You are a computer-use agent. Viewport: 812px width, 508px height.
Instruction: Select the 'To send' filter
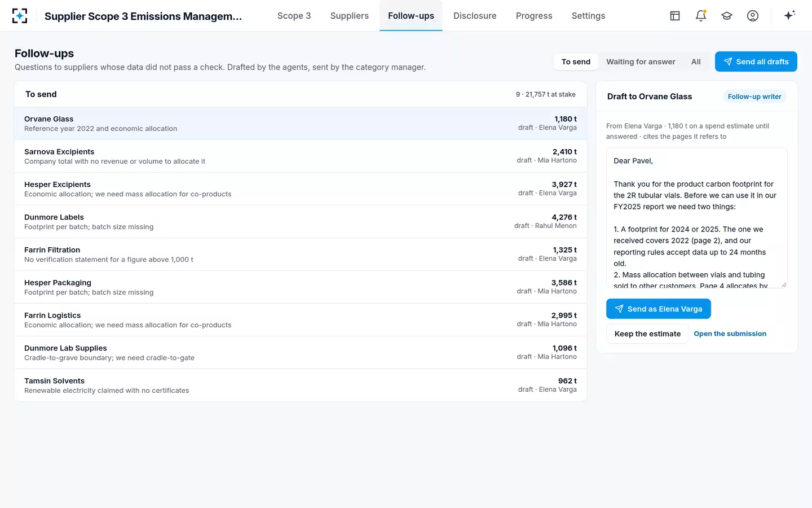point(576,62)
